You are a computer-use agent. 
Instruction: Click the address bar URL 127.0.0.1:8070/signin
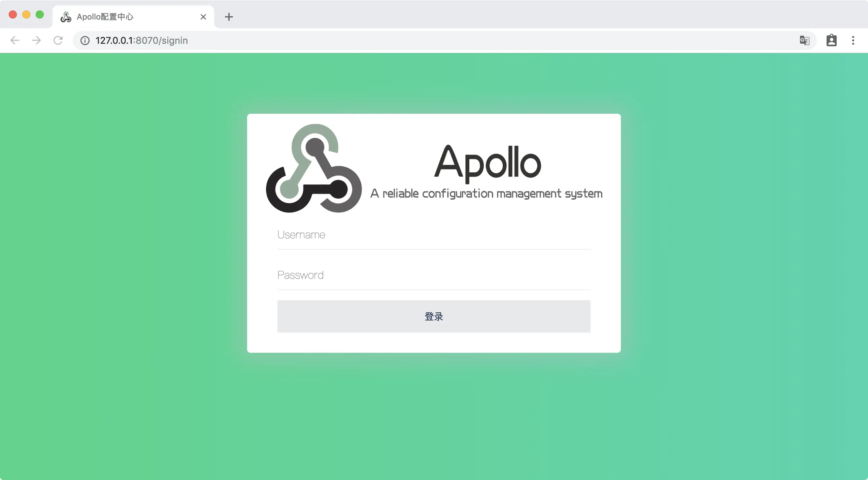tap(141, 40)
